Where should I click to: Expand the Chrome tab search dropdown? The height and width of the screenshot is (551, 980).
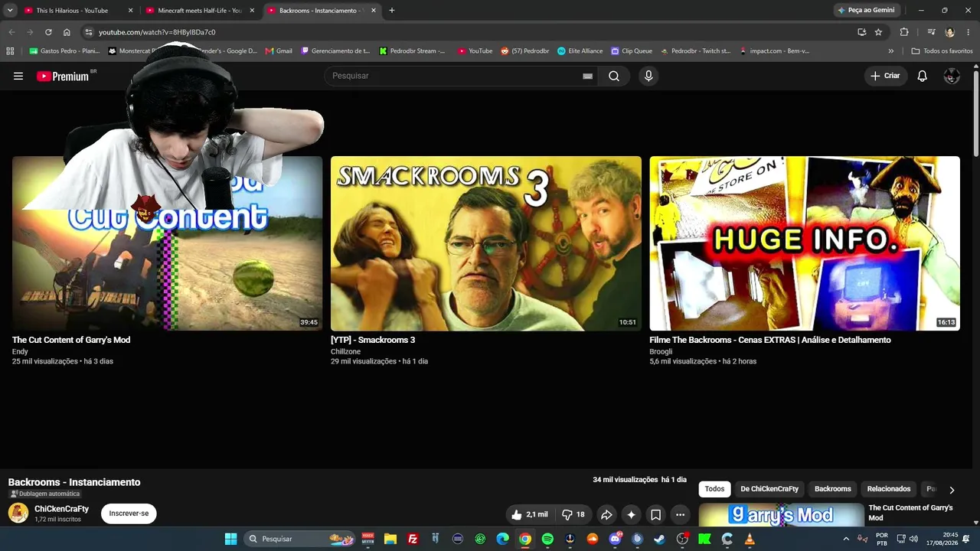pyautogui.click(x=10, y=11)
